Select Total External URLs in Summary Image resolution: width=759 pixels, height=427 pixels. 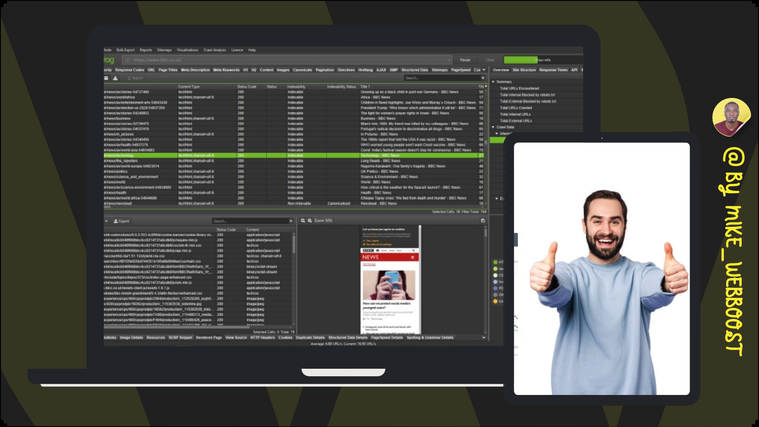point(516,121)
